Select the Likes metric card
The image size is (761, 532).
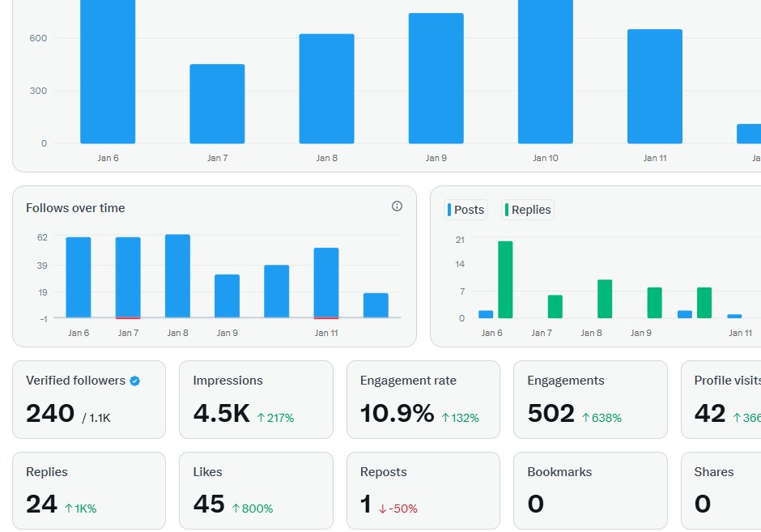(256, 491)
